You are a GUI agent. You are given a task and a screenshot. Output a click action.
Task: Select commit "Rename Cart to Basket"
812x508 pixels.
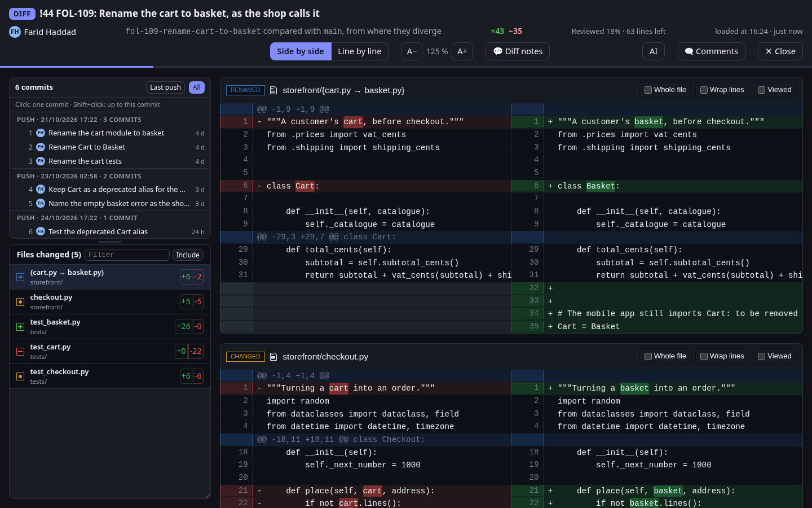click(110, 147)
